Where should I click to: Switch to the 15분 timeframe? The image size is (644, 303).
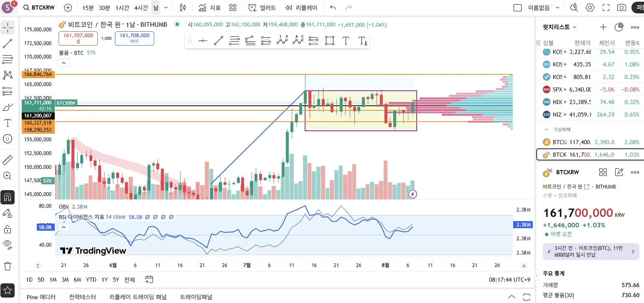(88, 8)
